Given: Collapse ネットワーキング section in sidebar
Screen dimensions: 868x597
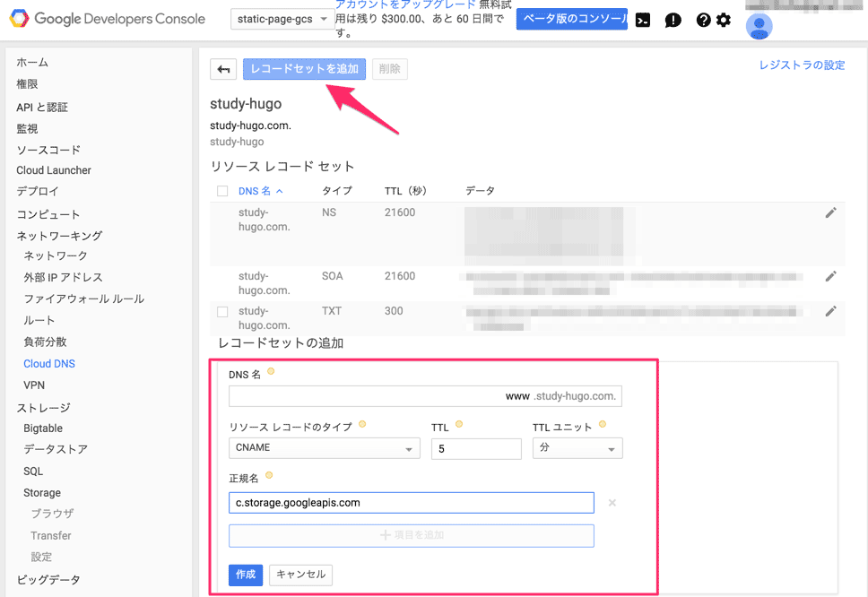Looking at the screenshot, I should (59, 236).
